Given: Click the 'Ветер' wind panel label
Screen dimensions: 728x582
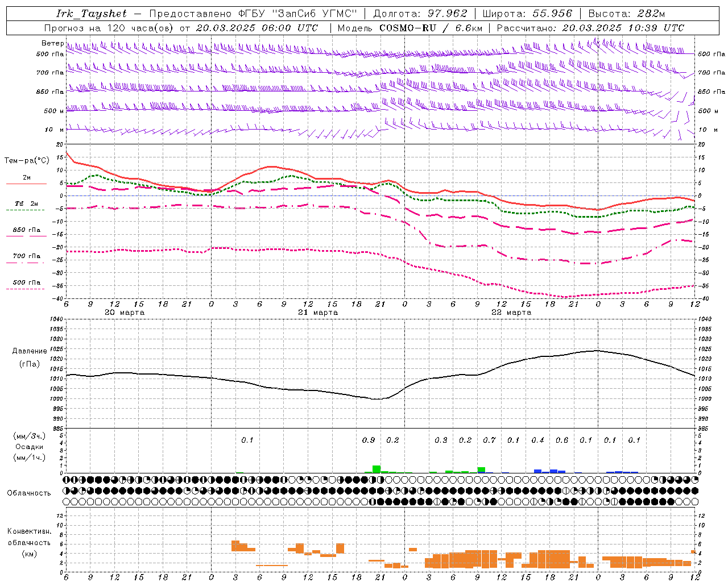Looking at the screenshot, I should click(52, 43).
